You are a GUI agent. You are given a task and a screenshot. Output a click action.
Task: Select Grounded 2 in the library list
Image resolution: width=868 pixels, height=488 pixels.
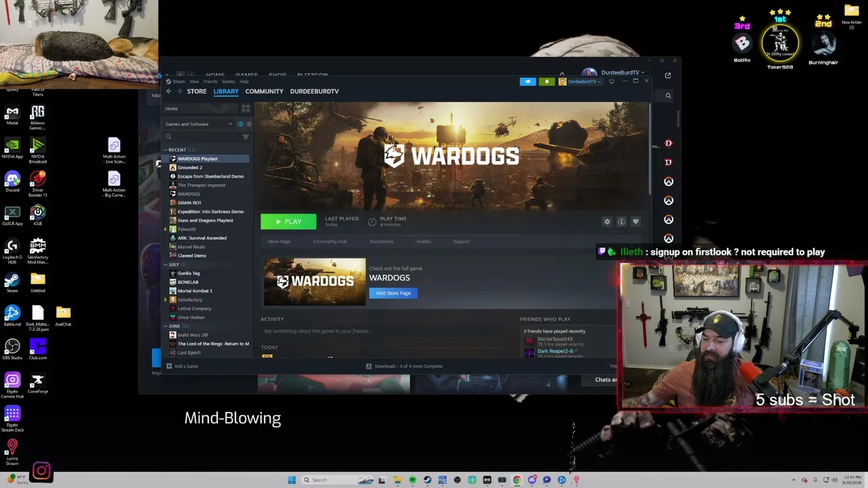pos(207,167)
